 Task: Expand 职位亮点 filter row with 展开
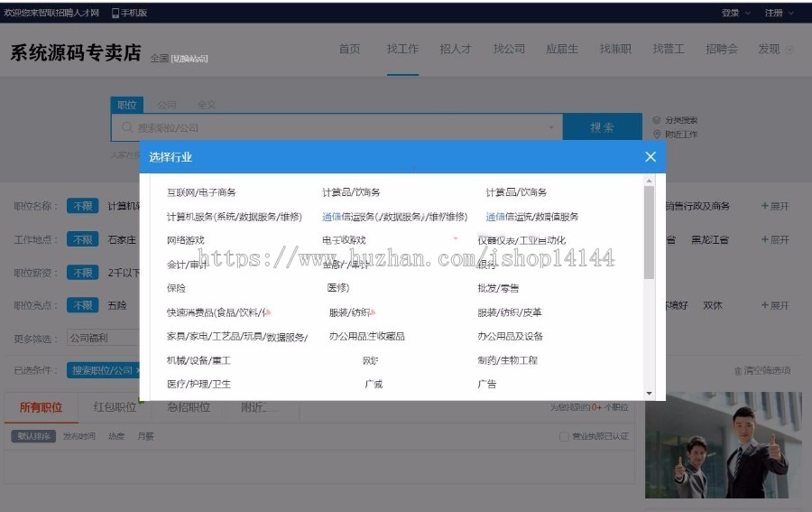coord(775,305)
